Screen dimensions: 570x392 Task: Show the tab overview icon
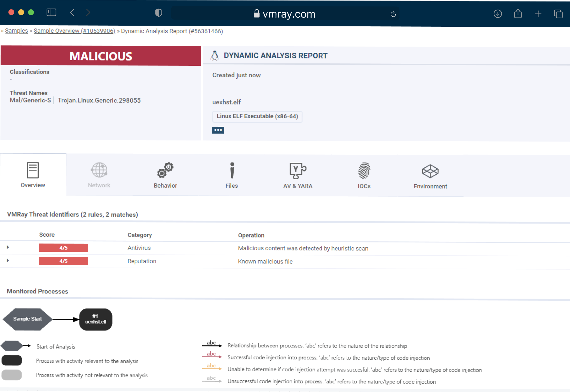558,14
